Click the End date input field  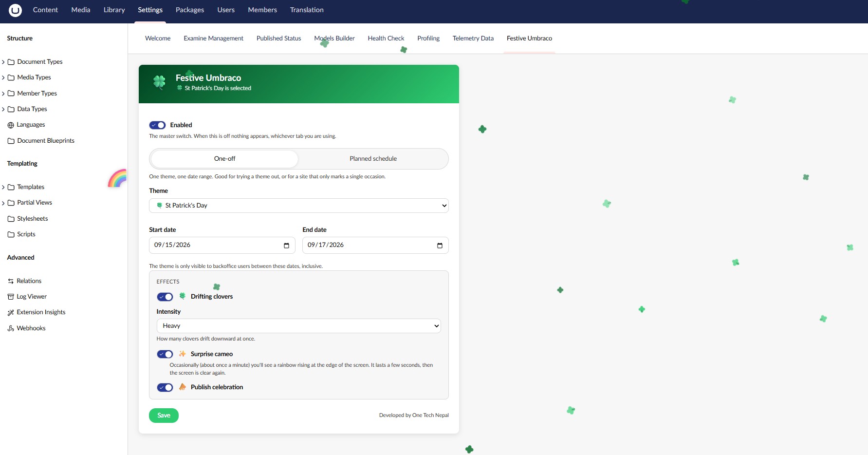pyautogui.click(x=375, y=246)
